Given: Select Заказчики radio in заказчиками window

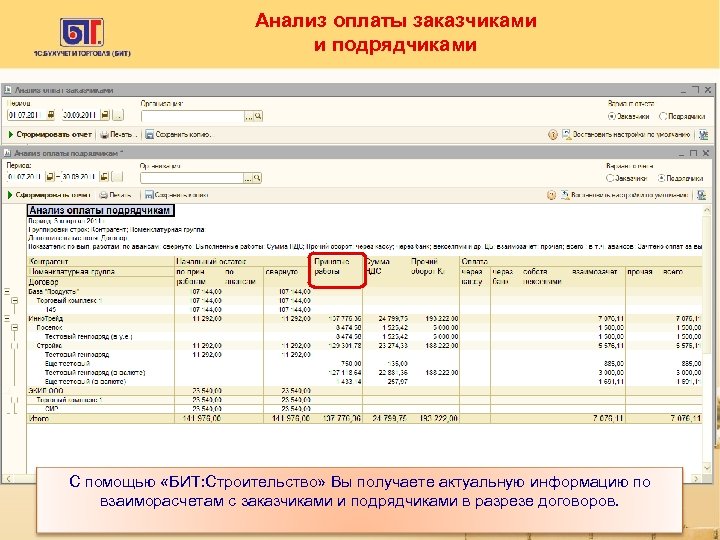Looking at the screenshot, I should tap(611, 117).
